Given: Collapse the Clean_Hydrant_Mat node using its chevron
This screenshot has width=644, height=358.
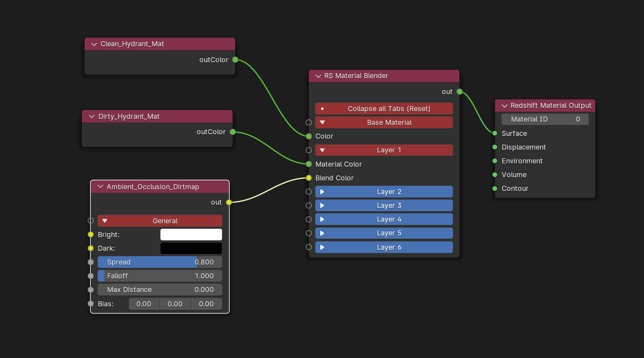Looking at the screenshot, I should (x=94, y=44).
